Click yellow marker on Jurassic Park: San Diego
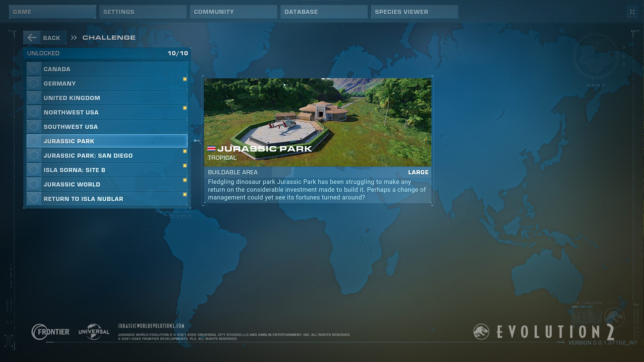 pos(185,151)
